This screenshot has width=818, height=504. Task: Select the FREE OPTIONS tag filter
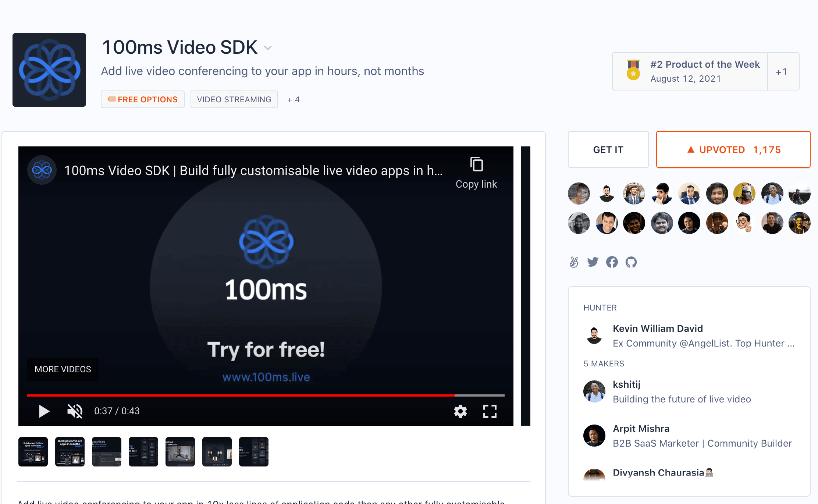[143, 99]
